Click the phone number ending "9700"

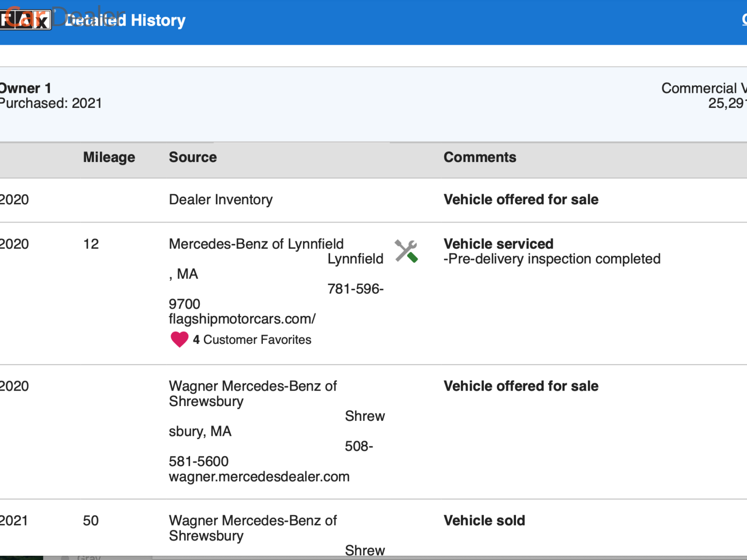coord(184,304)
